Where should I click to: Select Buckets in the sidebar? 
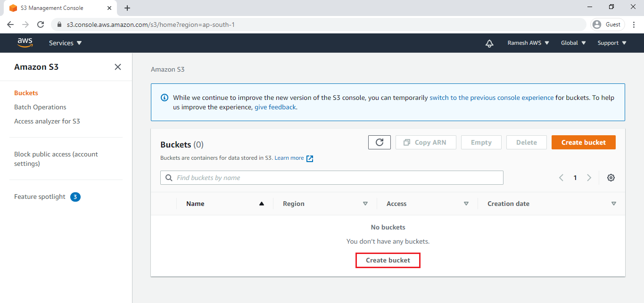pos(26,93)
